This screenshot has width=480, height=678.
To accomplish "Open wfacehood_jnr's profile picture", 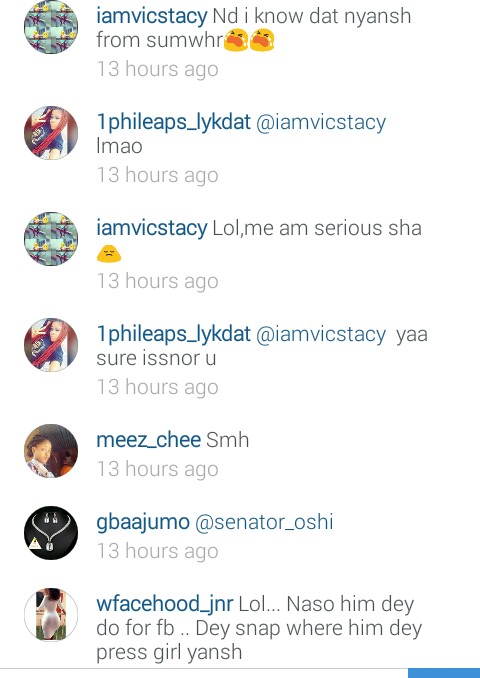I will [x=51, y=614].
